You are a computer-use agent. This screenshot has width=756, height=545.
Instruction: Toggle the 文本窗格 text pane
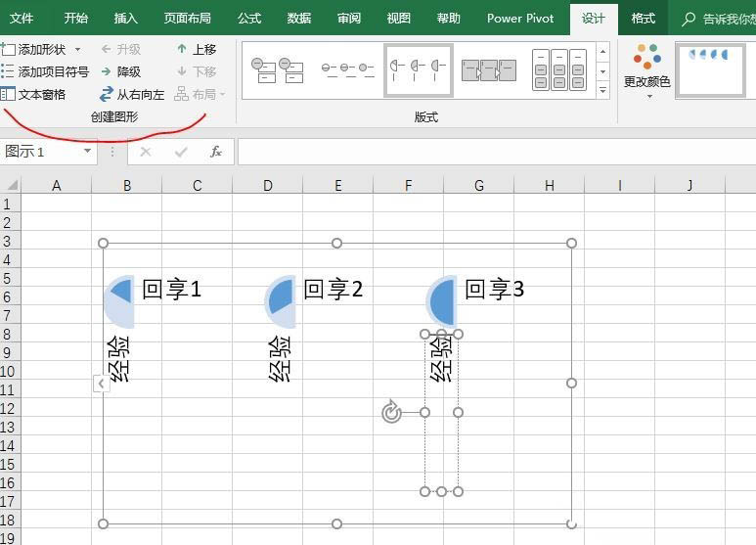(33, 94)
